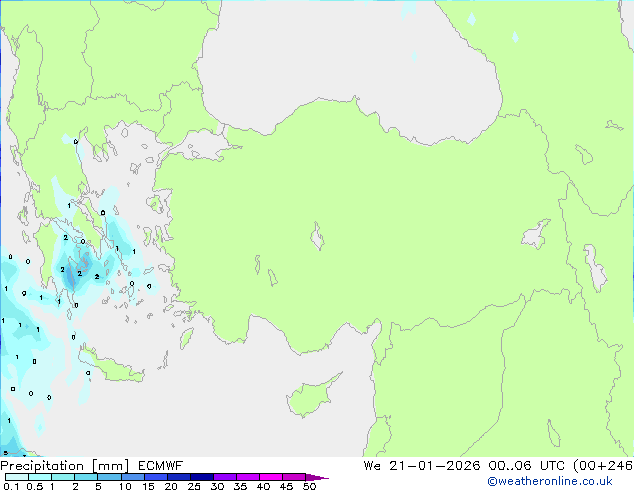Viewport: 634px width, 490px height.
Task: Click the 35–40 mm violet legend swatch
Action: pyautogui.click(x=247, y=477)
